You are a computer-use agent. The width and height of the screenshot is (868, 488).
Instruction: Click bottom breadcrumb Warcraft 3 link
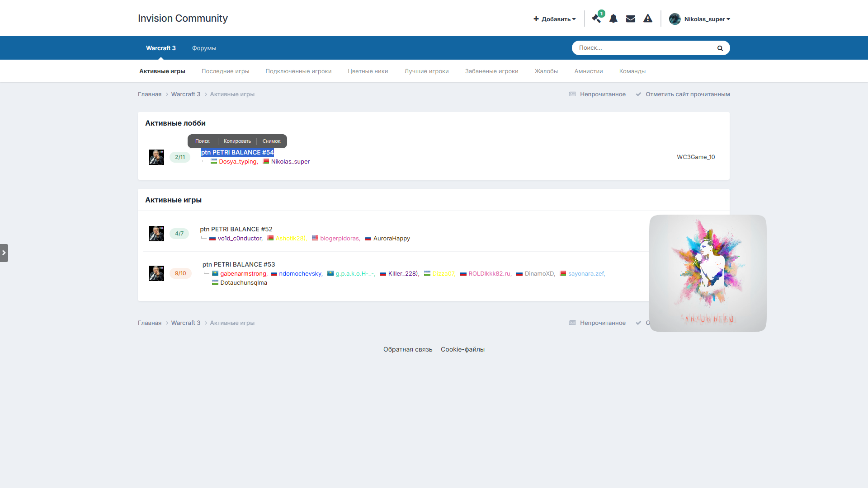(186, 323)
